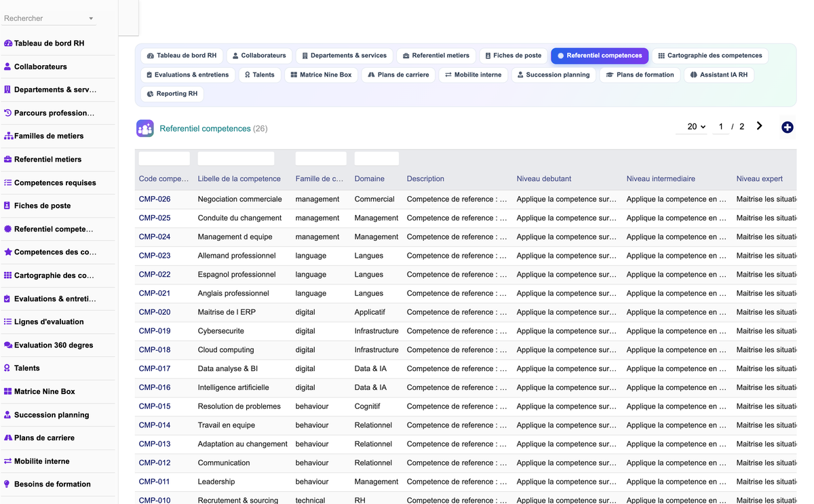Viewport: 814px width, 504px height.
Task: Click the Lignes d'evaluation list icon
Action: 8,322
